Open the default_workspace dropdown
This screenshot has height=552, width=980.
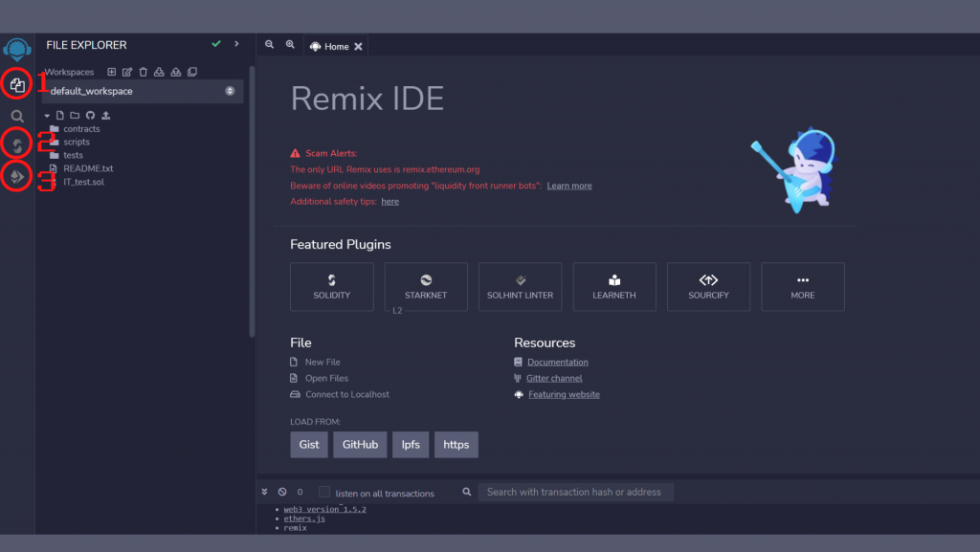pyautogui.click(x=143, y=91)
